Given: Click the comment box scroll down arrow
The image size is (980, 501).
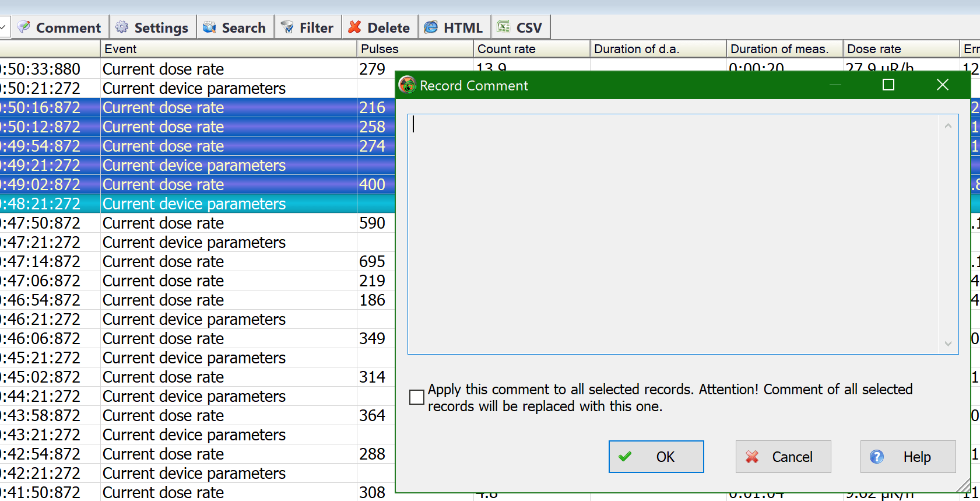Looking at the screenshot, I should pyautogui.click(x=948, y=344).
